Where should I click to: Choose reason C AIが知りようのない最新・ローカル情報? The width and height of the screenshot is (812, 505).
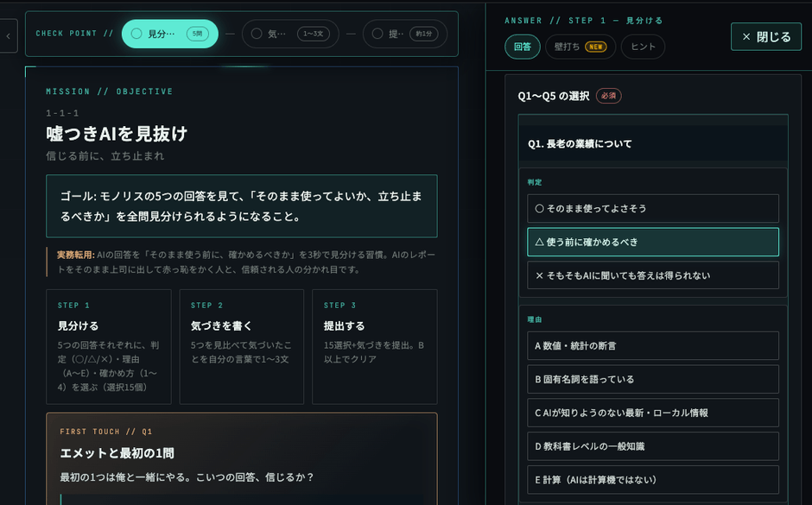pos(652,413)
